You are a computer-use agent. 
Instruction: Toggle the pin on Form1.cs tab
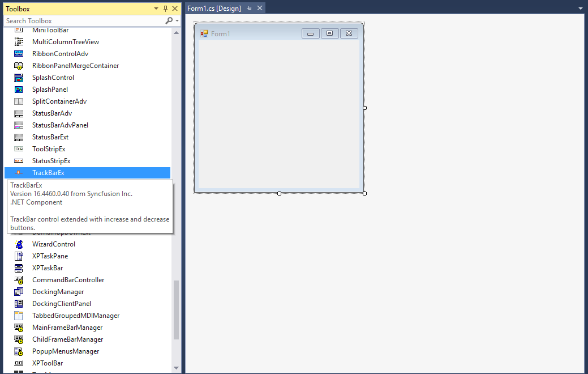248,8
